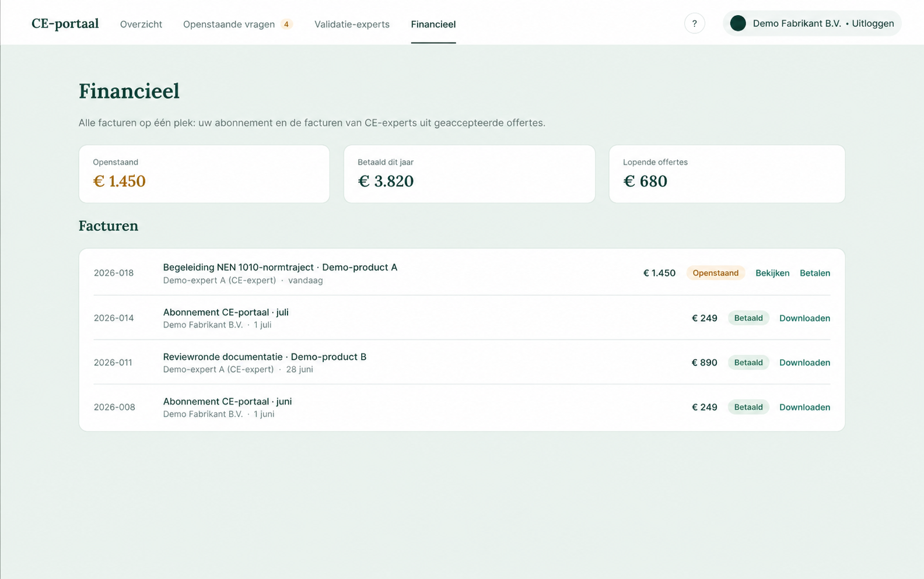Click the Facturen section heading
Image resolution: width=924 pixels, height=579 pixels.
pyautogui.click(x=108, y=226)
